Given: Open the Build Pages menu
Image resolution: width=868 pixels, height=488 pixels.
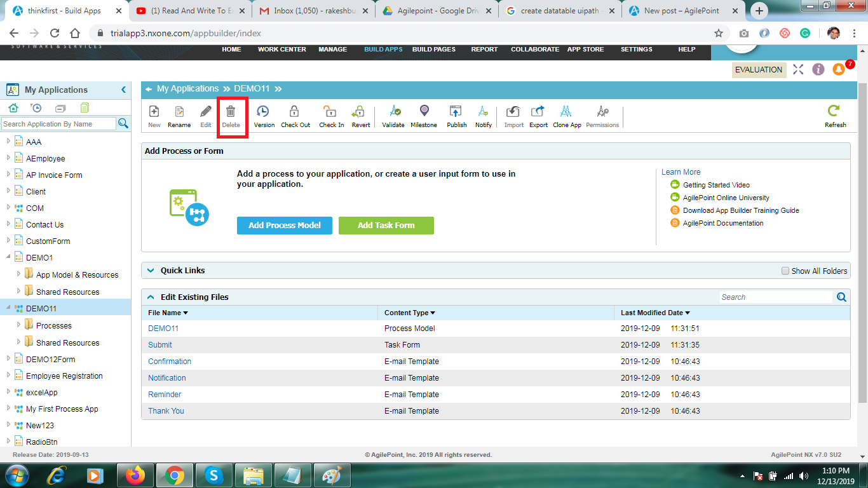Looking at the screenshot, I should tap(433, 50).
